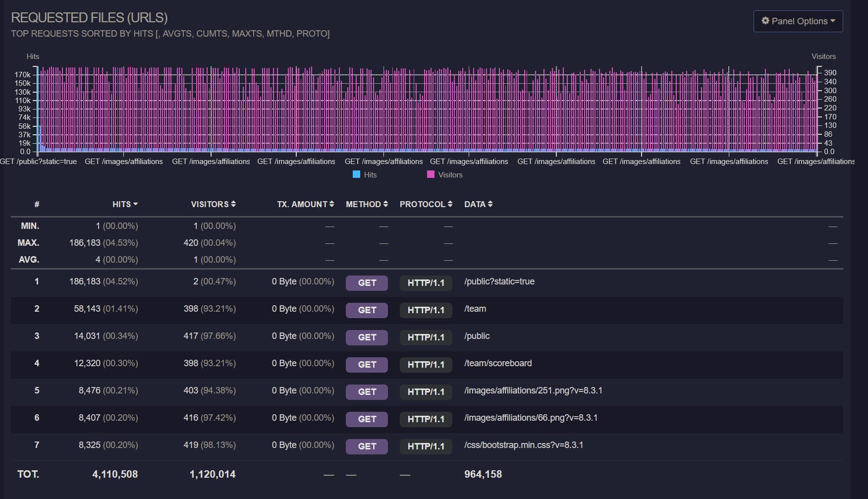Viewport: 868px width, 499px height.
Task: Click the Protocol column sort icon
Action: coord(450,204)
